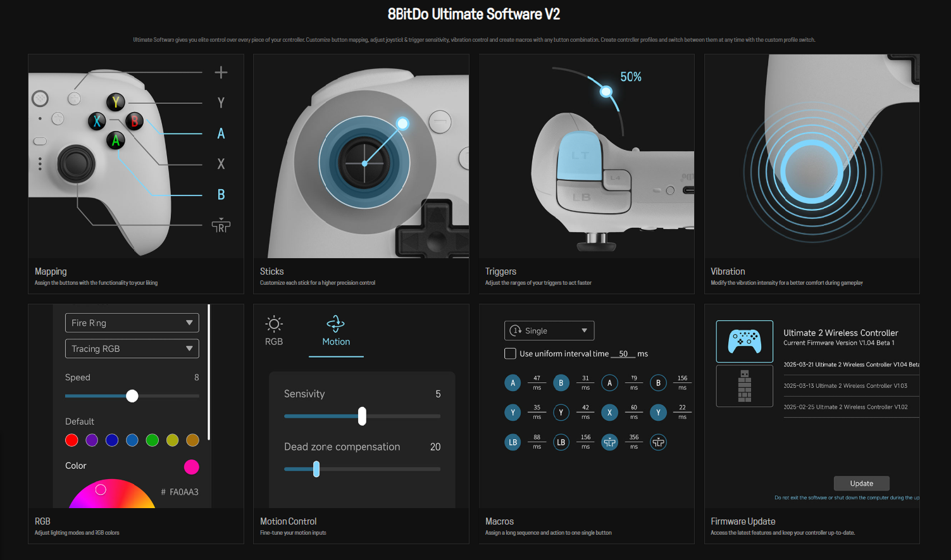Open the Sticks card title

pos(272,271)
